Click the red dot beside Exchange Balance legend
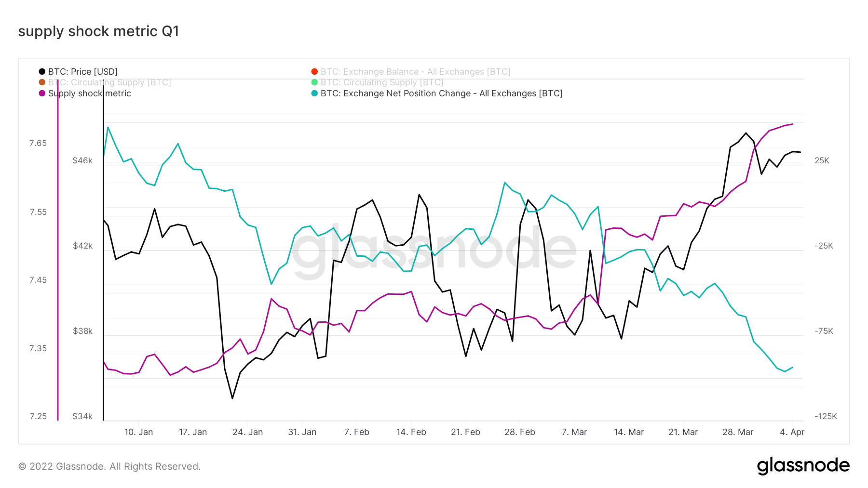The image size is (868, 488). pyautogui.click(x=314, y=72)
